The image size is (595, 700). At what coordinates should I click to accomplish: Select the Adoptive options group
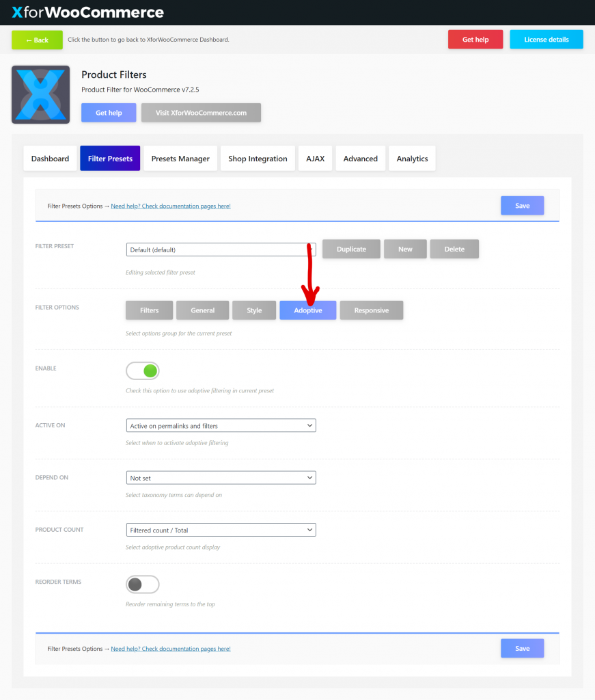coord(308,310)
